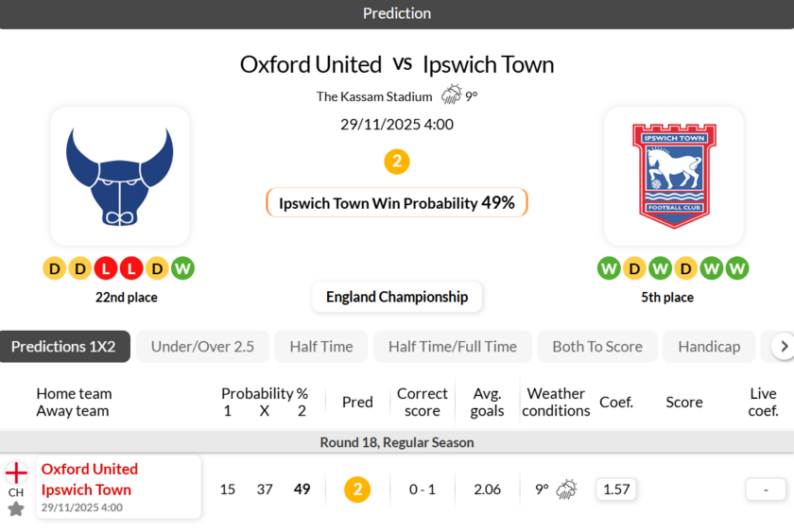Click the orange prediction circle under date
Viewport: 794px width, 532px height.
click(397, 162)
